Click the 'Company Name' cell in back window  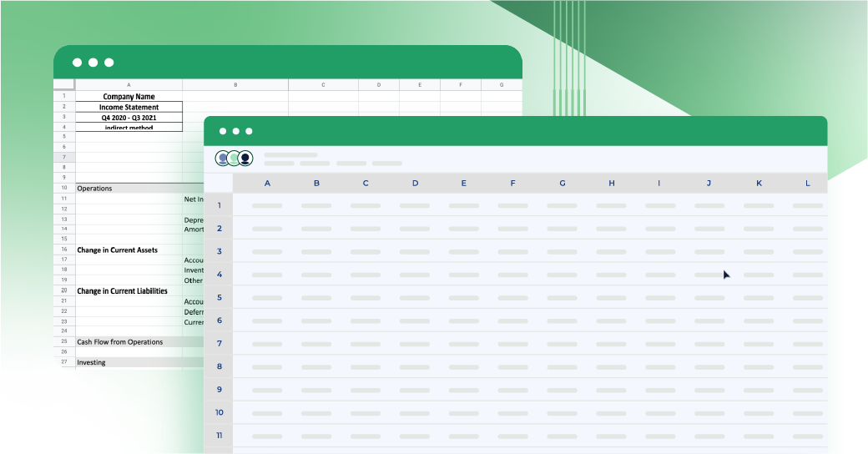(129, 96)
